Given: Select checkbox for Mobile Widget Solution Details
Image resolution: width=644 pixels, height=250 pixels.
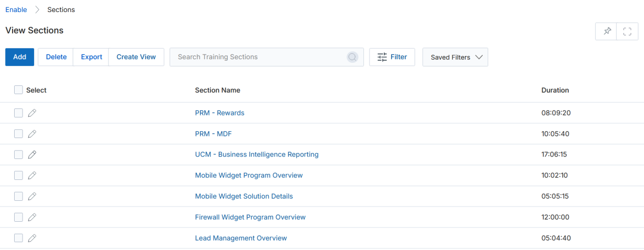Looking at the screenshot, I should point(18,197).
